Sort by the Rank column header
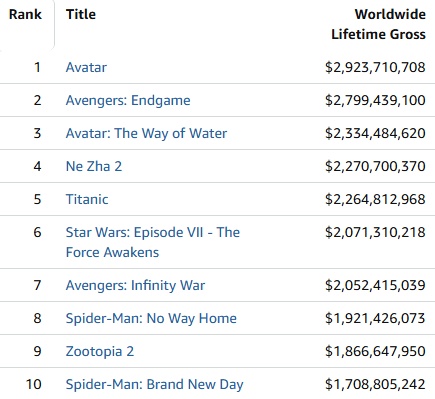The width and height of the screenshot is (435, 399). pos(25,14)
